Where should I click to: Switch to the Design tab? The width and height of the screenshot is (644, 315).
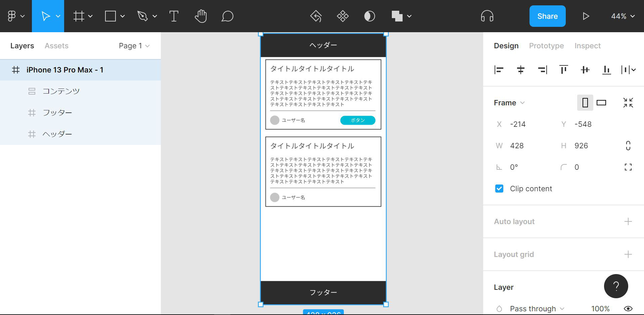506,46
